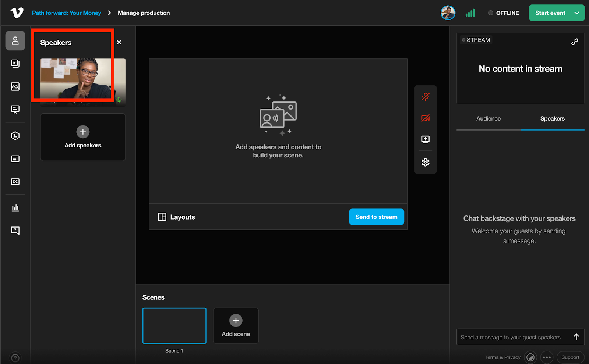Open the Q&A question bubble icon
Image resolution: width=589 pixels, height=364 pixels.
point(15,231)
